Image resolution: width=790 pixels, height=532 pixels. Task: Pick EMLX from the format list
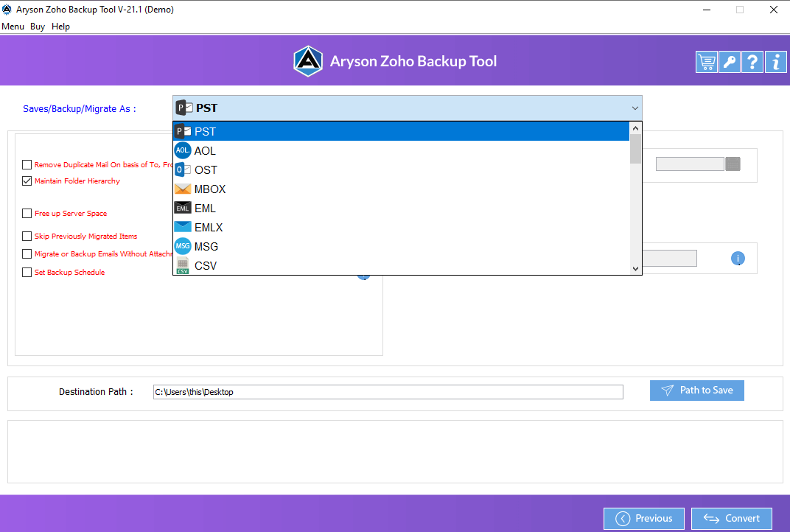pyautogui.click(x=402, y=227)
